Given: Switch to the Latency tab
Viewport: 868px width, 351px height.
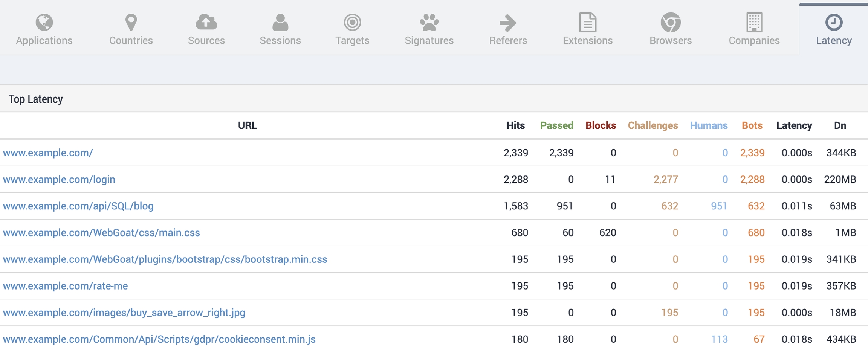Looking at the screenshot, I should click(834, 29).
